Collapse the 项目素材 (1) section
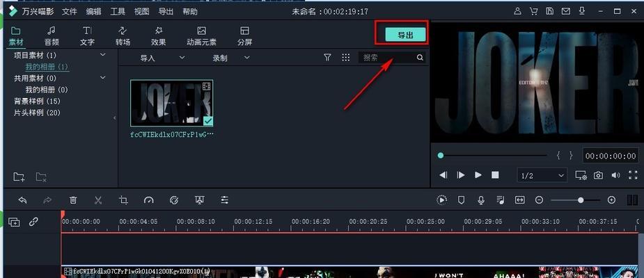The width and height of the screenshot is (644, 278). (103, 55)
